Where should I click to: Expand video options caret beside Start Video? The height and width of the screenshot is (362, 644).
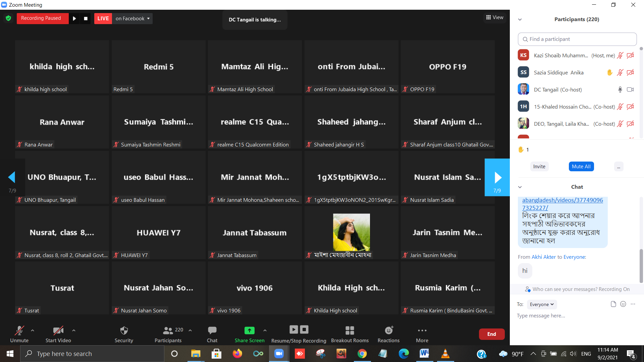(74, 330)
